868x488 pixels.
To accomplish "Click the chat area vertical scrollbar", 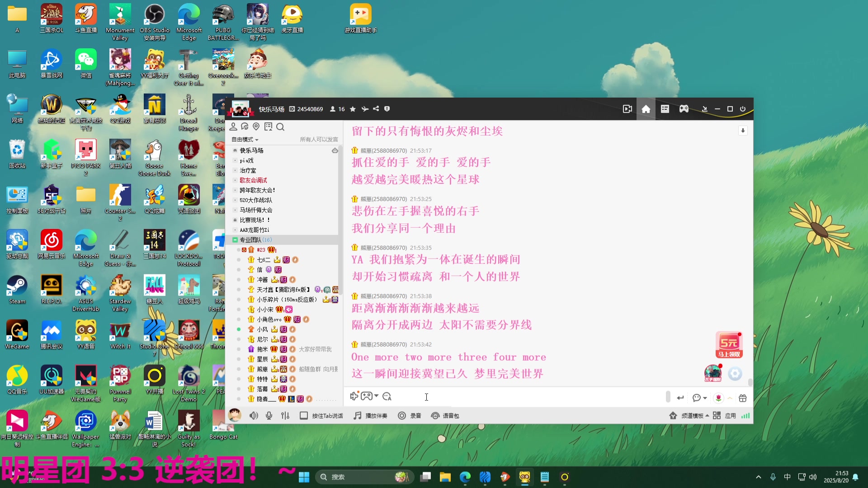I will pos(750,382).
